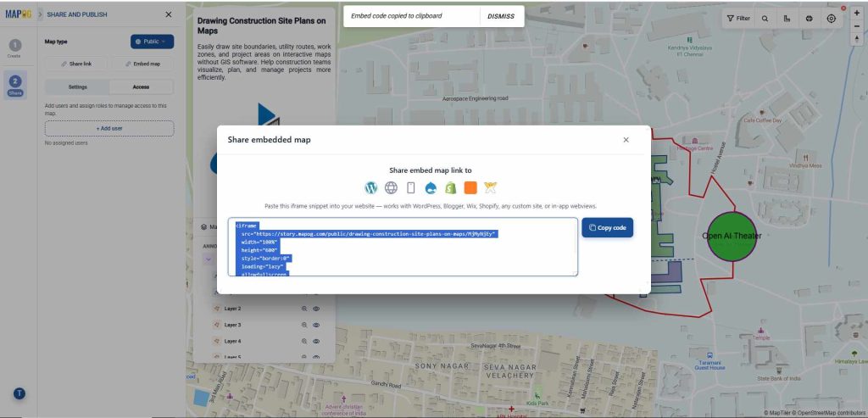Toggle visibility of Layer 3
Viewport: 868px width, 418px height.
(x=317, y=325)
